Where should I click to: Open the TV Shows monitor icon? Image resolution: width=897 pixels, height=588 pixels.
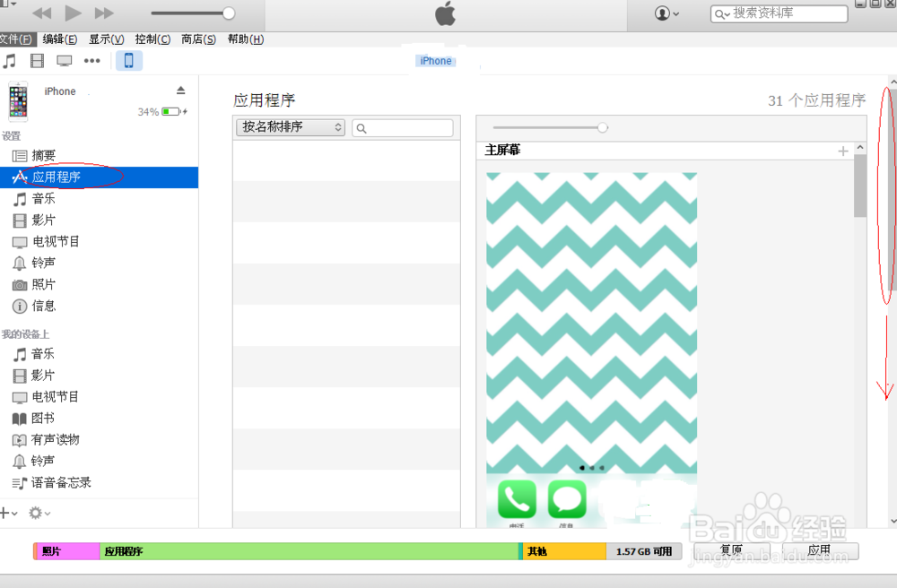64,61
